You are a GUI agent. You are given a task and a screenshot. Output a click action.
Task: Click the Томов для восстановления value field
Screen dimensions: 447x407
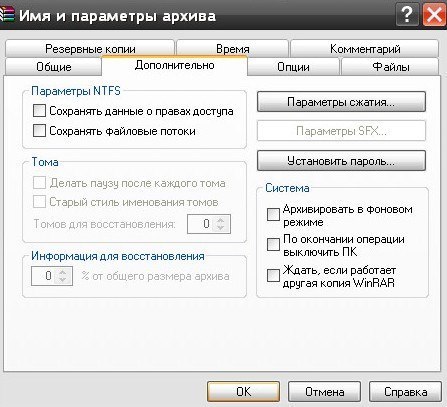tap(201, 224)
